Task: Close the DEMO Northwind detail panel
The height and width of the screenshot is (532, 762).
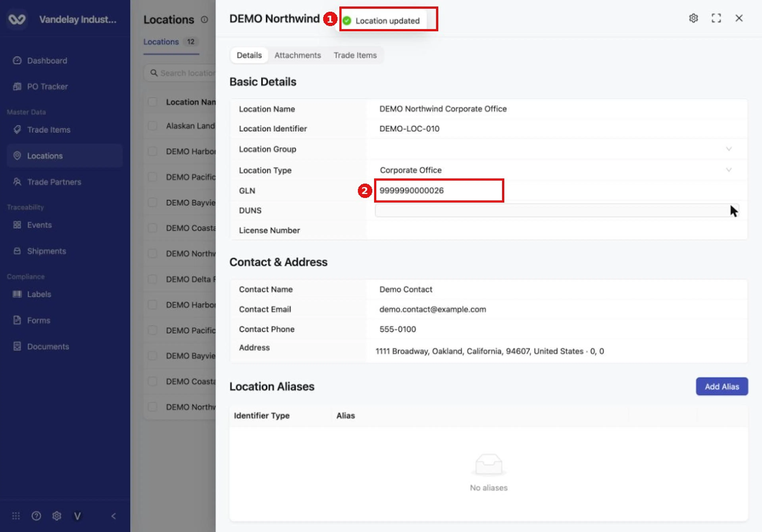Action: pyautogui.click(x=739, y=18)
